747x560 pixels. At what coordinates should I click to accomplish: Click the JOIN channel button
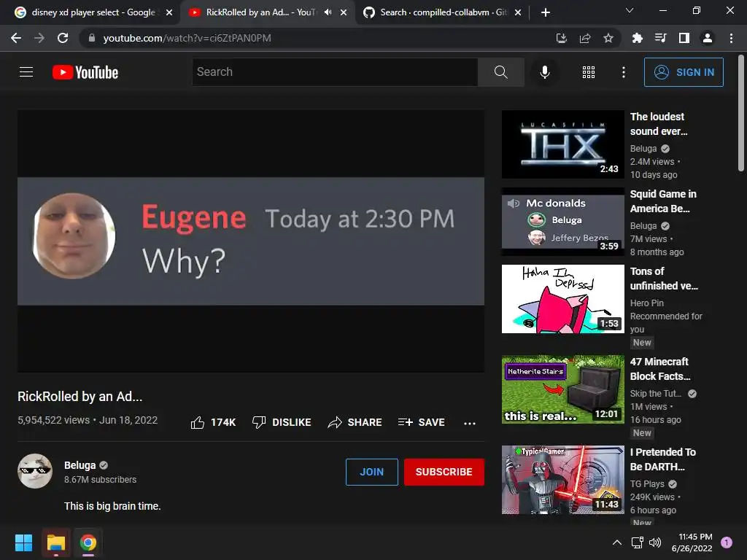[x=371, y=472]
